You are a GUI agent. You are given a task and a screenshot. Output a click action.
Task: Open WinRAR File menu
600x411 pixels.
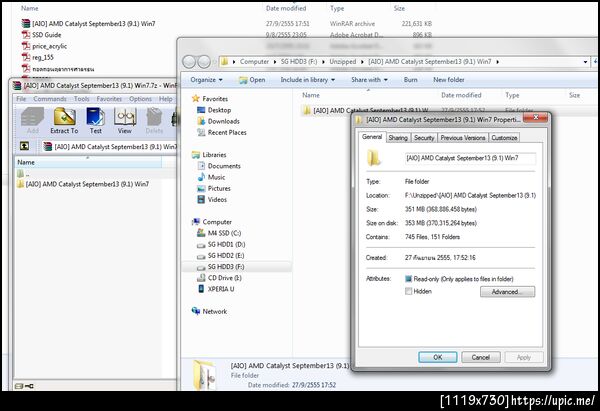[21, 99]
